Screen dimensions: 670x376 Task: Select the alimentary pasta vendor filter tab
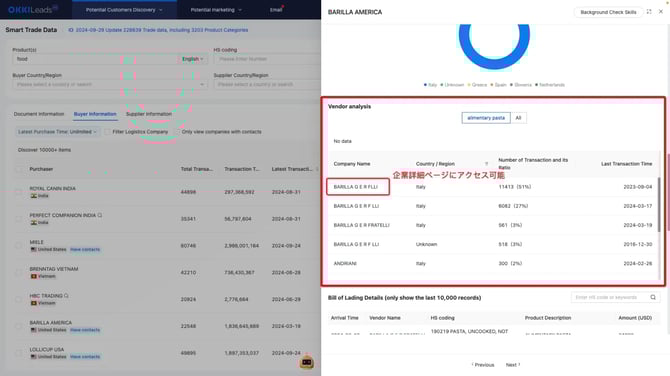click(x=486, y=118)
